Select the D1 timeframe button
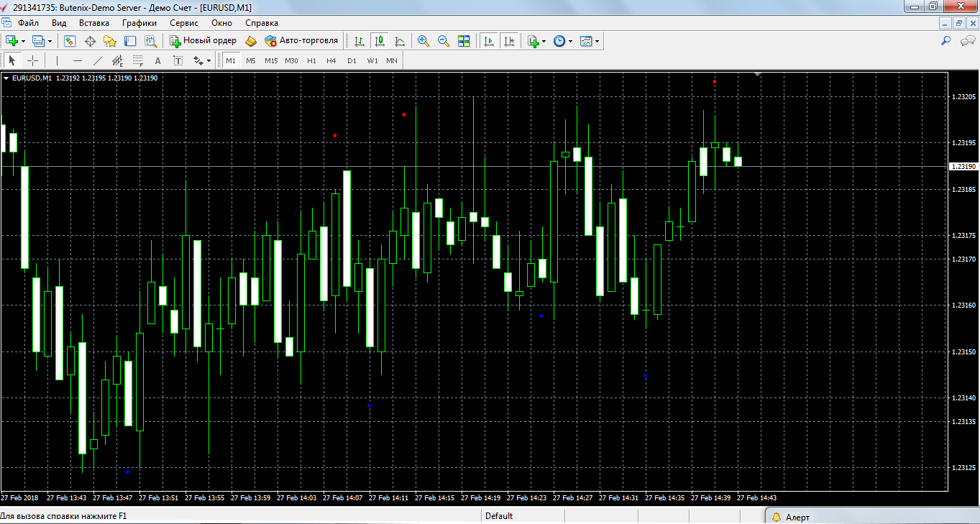The image size is (980, 524). (352, 61)
